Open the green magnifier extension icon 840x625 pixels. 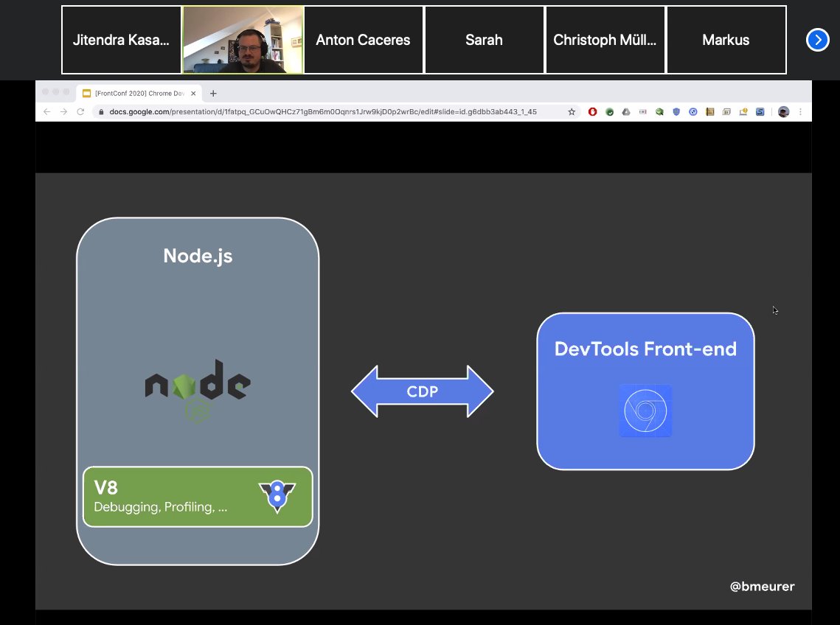[x=659, y=111]
